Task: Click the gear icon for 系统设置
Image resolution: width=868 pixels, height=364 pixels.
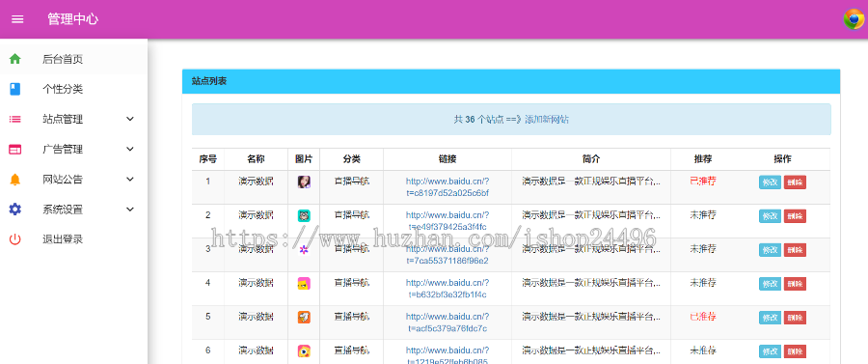Action: pyautogui.click(x=14, y=209)
